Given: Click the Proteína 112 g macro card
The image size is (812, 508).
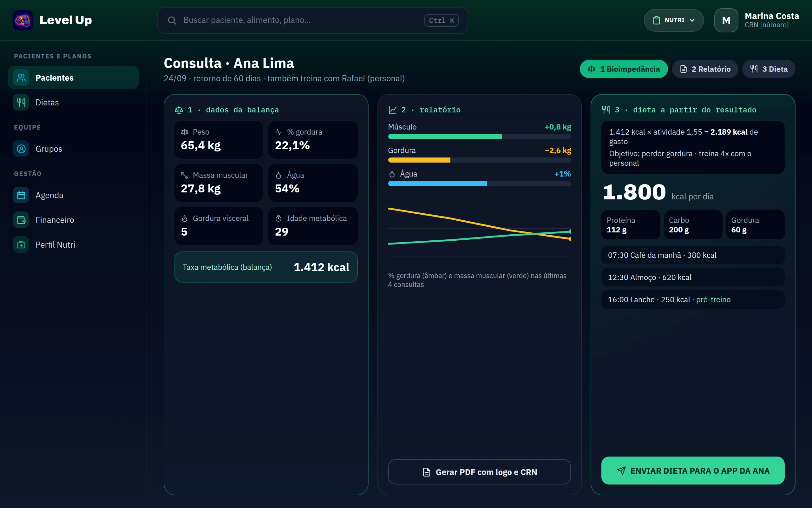Looking at the screenshot, I should (631, 225).
